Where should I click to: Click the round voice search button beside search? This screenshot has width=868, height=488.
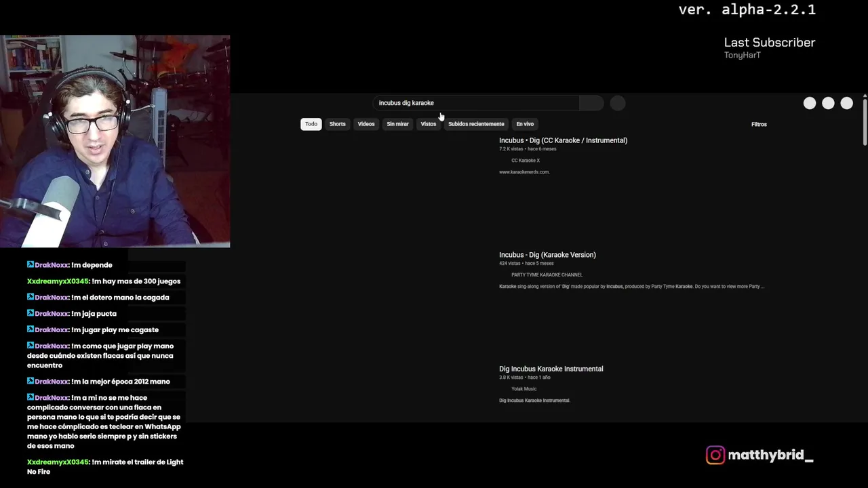pyautogui.click(x=617, y=103)
